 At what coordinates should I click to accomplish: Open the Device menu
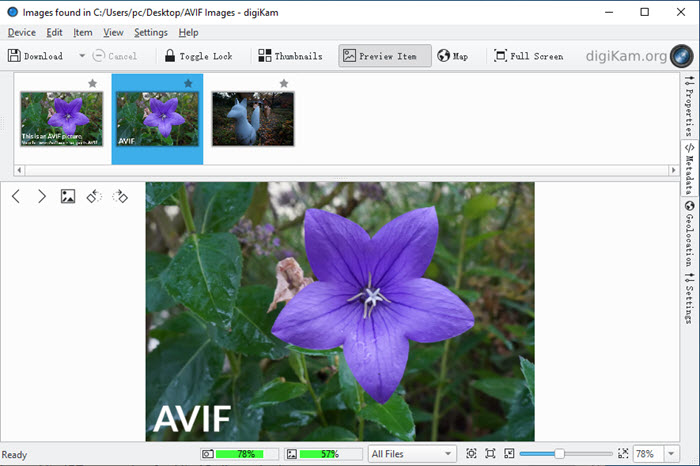[x=21, y=33]
